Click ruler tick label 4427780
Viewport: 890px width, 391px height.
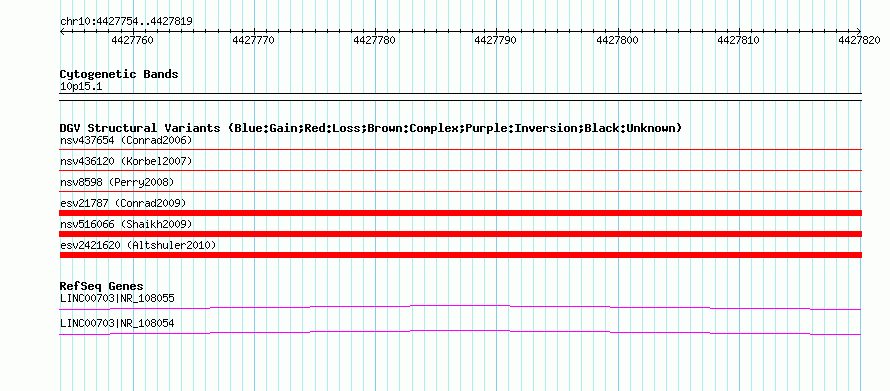[375, 40]
